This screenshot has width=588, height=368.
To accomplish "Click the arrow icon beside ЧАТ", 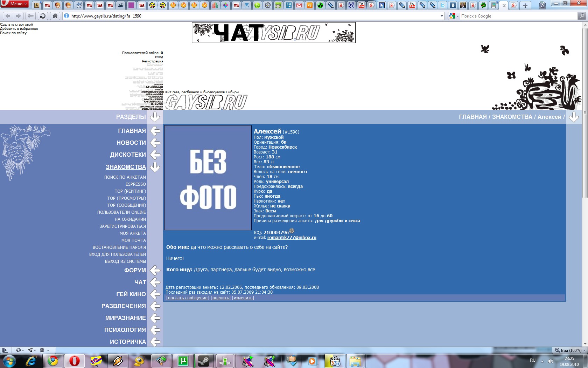I will pyautogui.click(x=155, y=282).
